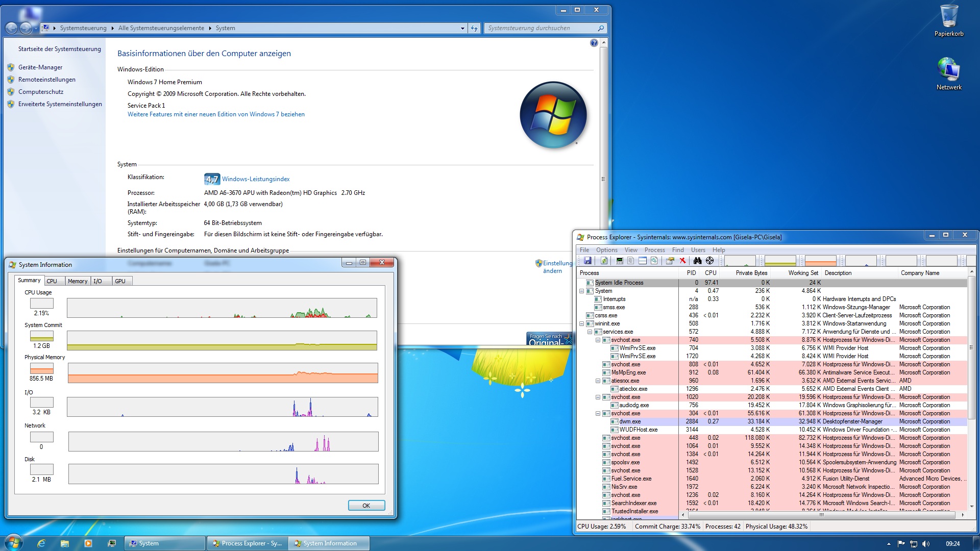Collapse the services.exe tree node
Viewport: 980px width, 551px height.
coord(590,332)
